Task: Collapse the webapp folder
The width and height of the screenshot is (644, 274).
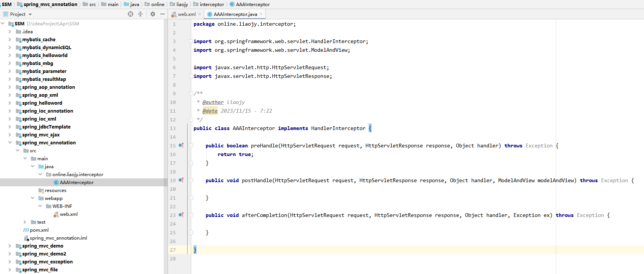Action: (32, 198)
